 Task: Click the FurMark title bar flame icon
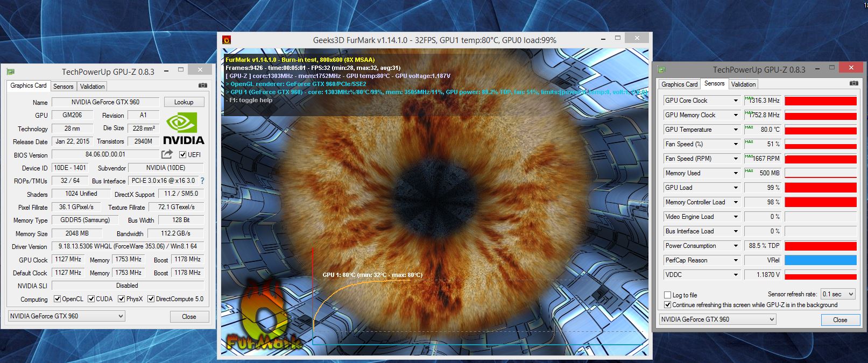pyautogui.click(x=227, y=39)
